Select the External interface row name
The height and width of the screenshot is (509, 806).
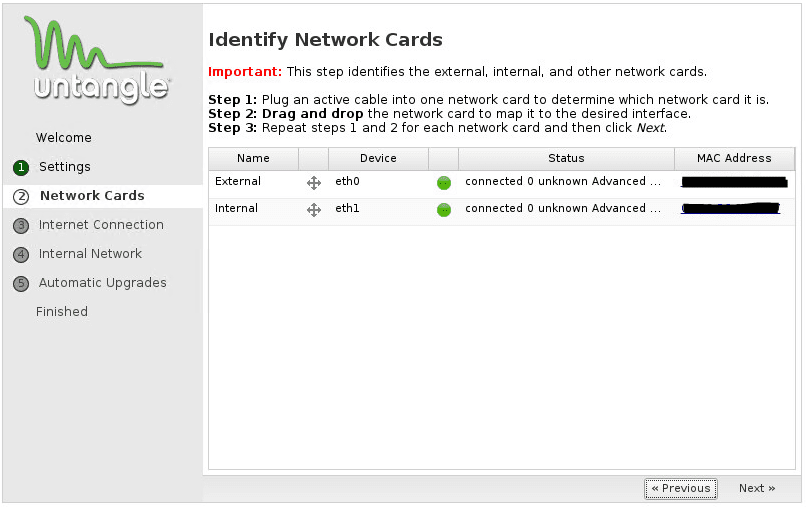[x=238, y=182]
